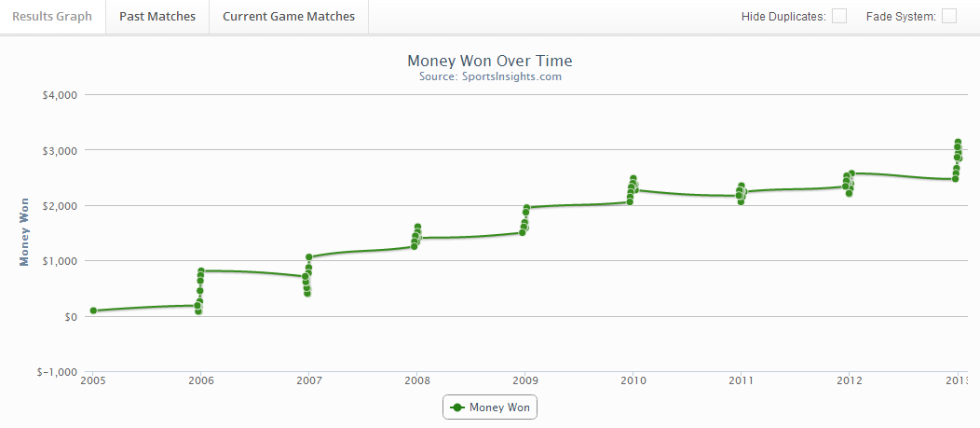
Task: Click the lowest data point at 2006
Action: pos(198,311)
